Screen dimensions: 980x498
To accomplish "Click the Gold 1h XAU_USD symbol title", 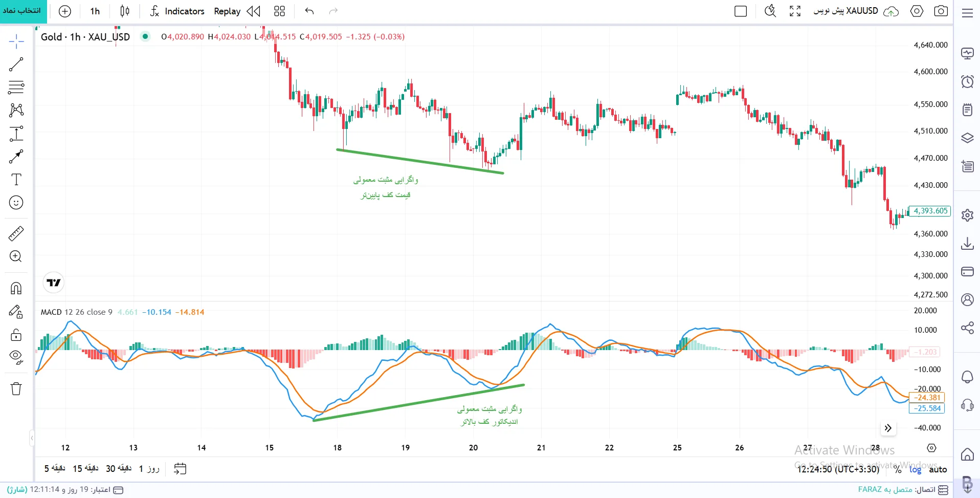I will (85, 37).
